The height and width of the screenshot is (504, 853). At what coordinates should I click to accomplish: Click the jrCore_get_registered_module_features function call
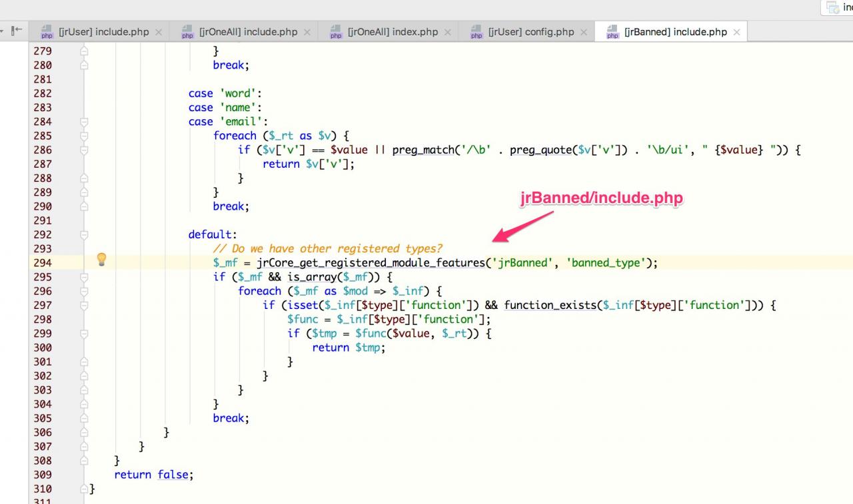coord(371,263)
